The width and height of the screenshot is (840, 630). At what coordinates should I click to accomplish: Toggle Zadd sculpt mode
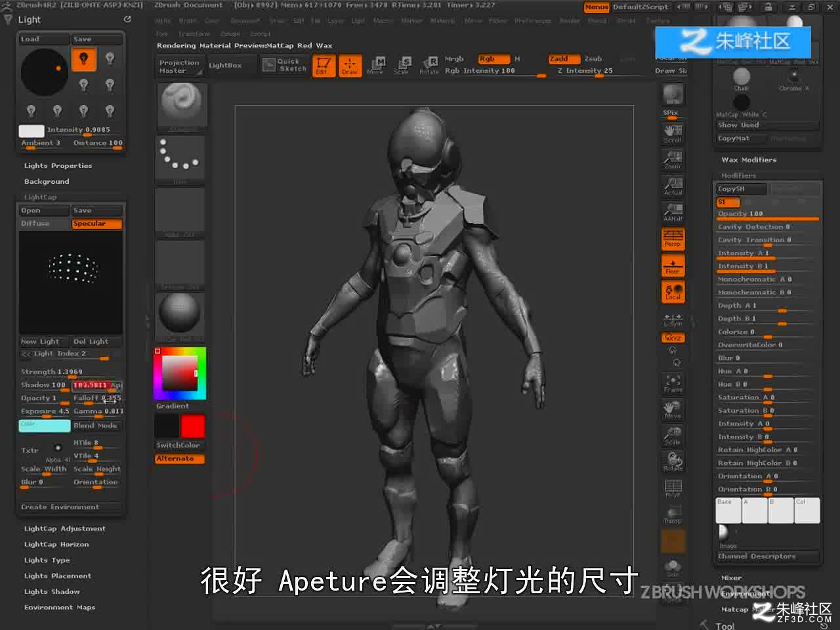coord(564,59)
